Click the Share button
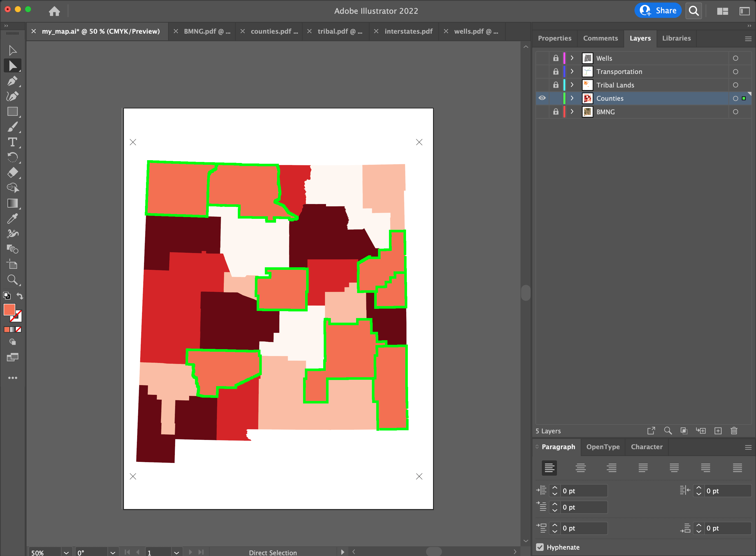 [658, 10]
